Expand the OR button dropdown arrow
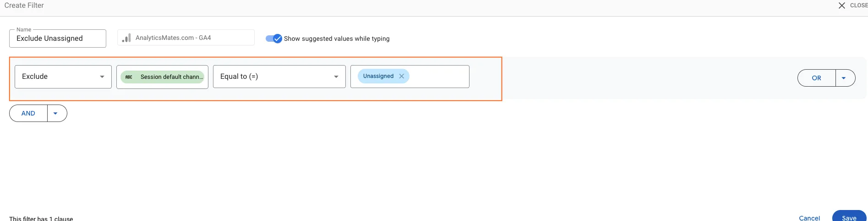Image resolution: width=868 pixels, height=221 pixels. (845, 78)
